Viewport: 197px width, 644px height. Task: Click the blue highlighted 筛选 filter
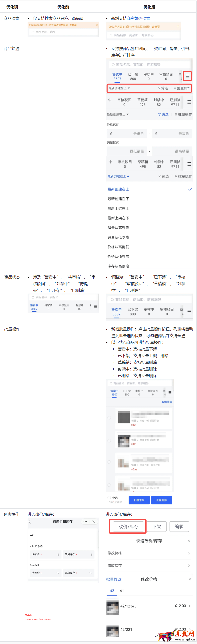(x=163, y=114)
